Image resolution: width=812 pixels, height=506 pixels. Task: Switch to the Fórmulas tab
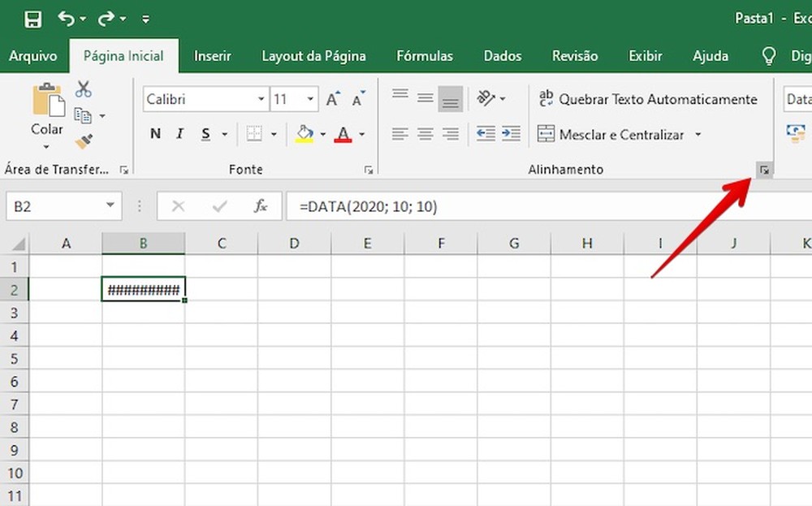pos(425,56)
